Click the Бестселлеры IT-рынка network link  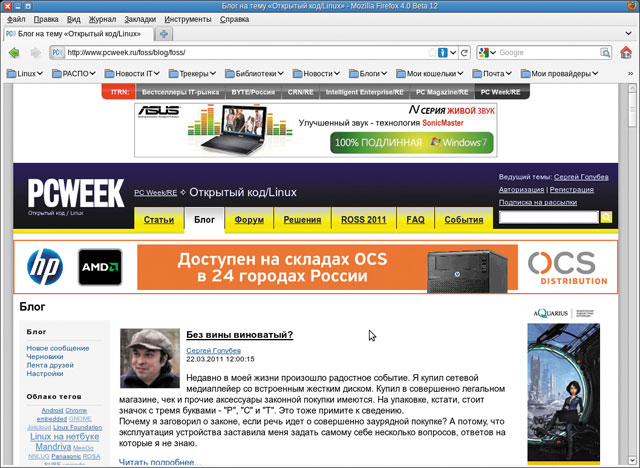[x=180, y=92]
